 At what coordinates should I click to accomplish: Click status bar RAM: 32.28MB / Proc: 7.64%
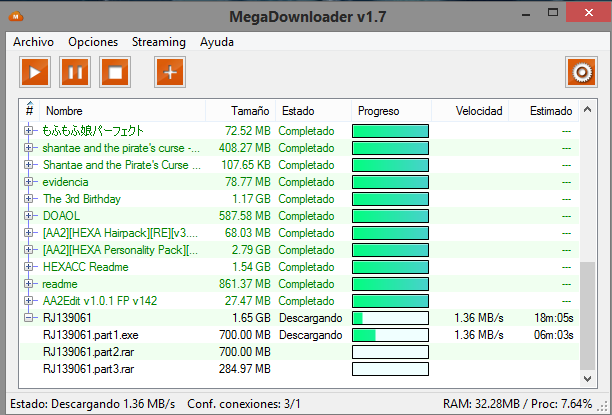click(x=518, y=404)
